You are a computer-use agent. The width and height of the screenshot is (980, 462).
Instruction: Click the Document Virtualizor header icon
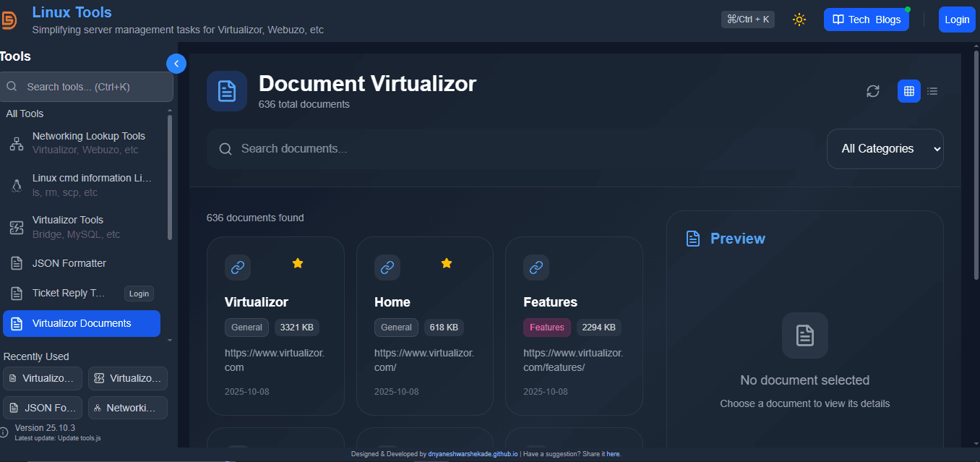(x=227, y=91)
